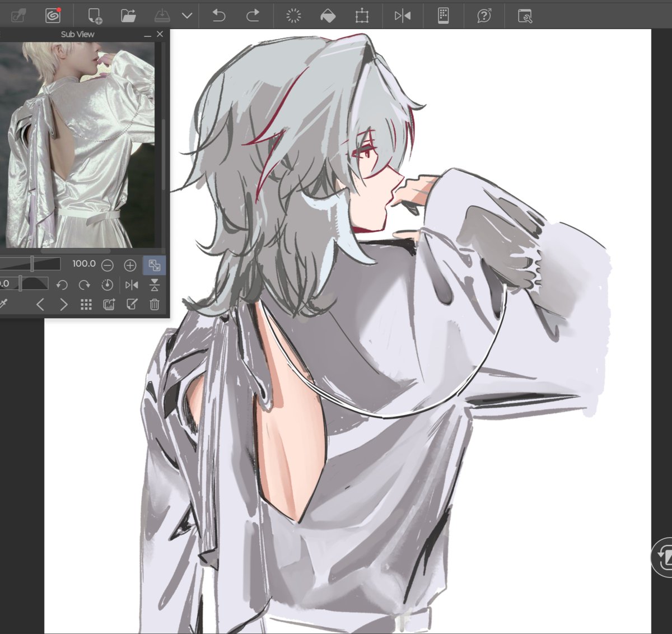Save the current canvas
Image resolution: width=672 pixels, height=634 pixels.
click(x=161, y=16)
